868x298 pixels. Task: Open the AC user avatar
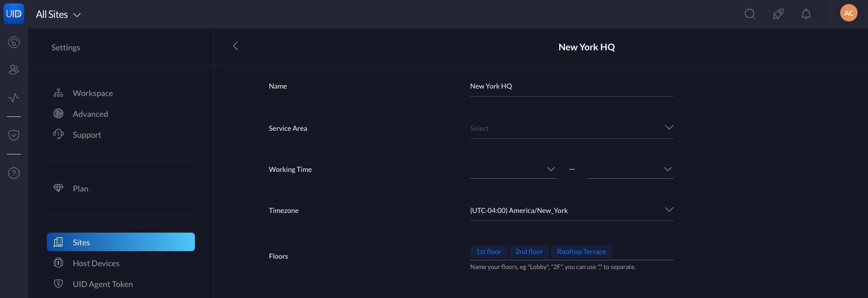(849, 13)
